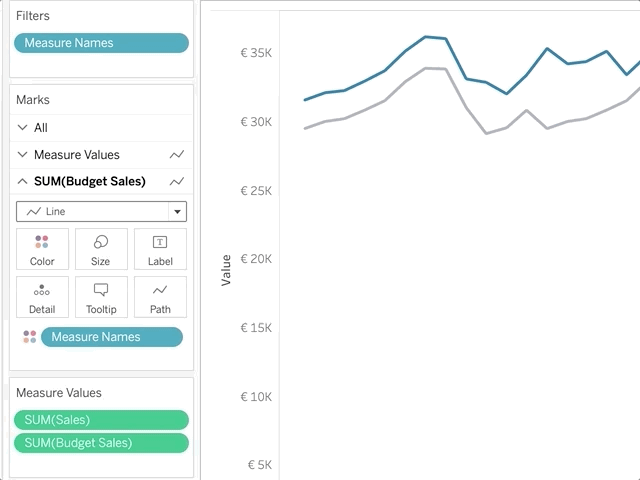Open the Tooltip marks card
640x480 pixels.
click(101, 297)
